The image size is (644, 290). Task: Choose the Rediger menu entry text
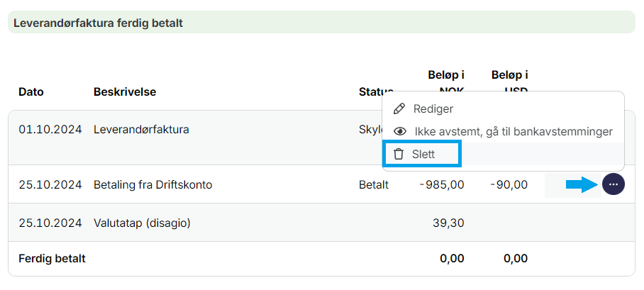click(x=433, y=109)
